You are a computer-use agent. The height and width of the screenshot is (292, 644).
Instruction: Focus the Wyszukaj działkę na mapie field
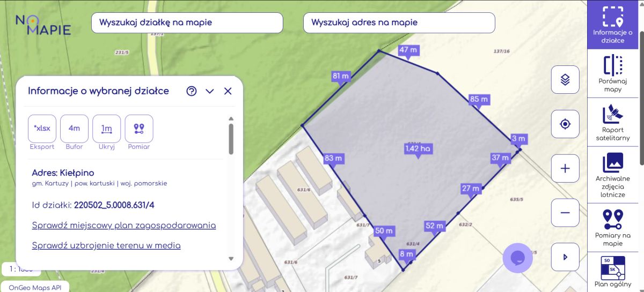pos(187,23)
